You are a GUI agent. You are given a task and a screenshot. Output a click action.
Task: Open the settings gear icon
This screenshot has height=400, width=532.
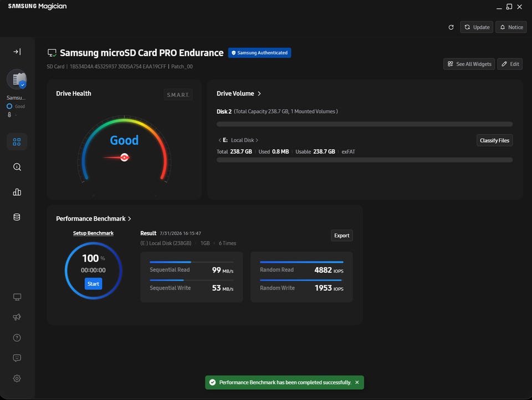(17, 378)
